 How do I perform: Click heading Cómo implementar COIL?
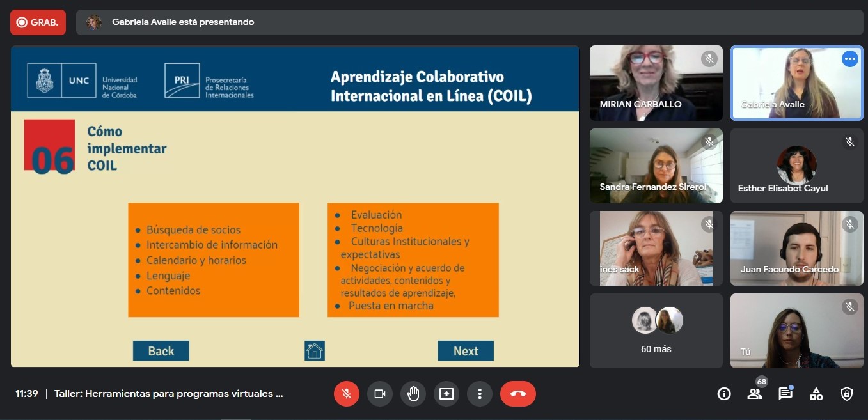click(127, 148)
